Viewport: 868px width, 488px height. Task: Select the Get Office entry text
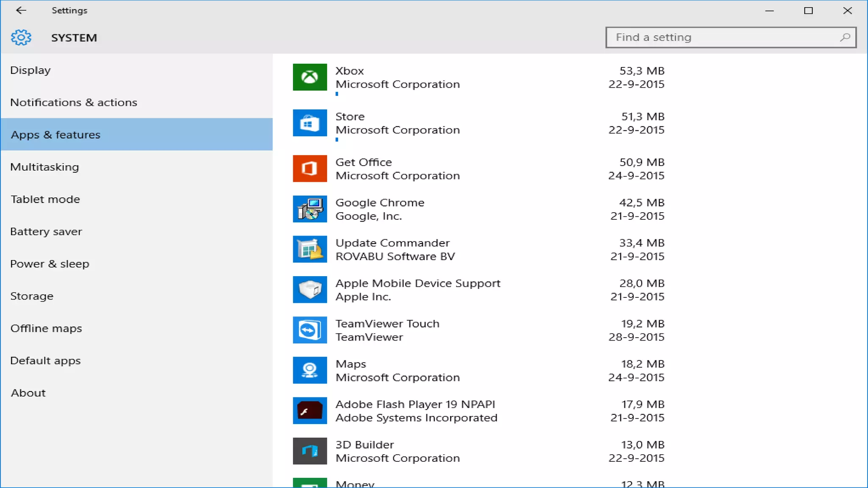pos(364,162)
